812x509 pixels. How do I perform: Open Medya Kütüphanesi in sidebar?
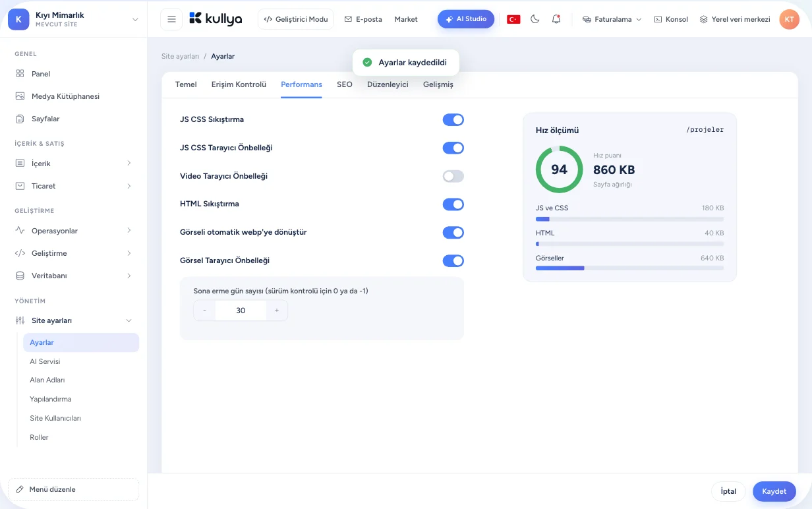(74, 96)
